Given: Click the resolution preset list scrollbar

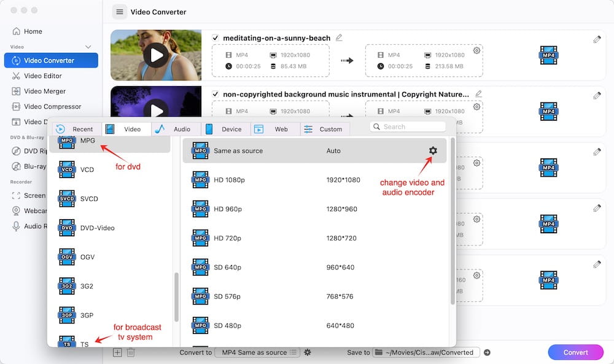Looking at the screenshot, I should click(453, 221).
